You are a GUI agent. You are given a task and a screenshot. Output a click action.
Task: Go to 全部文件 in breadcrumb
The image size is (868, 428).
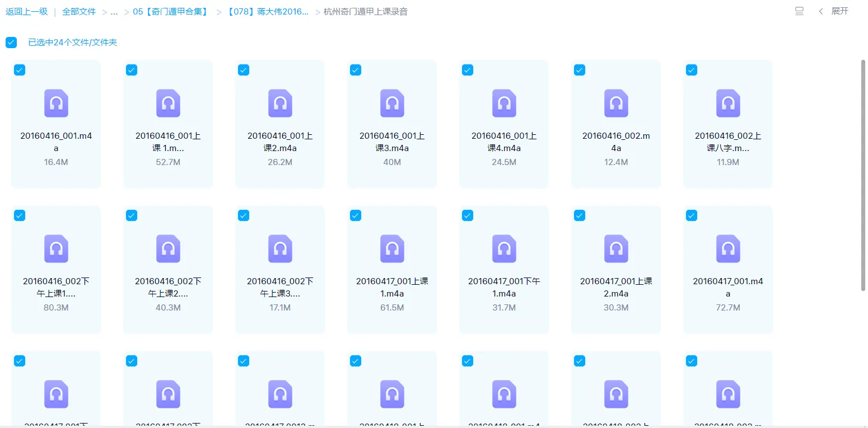[x=79, y=12]
